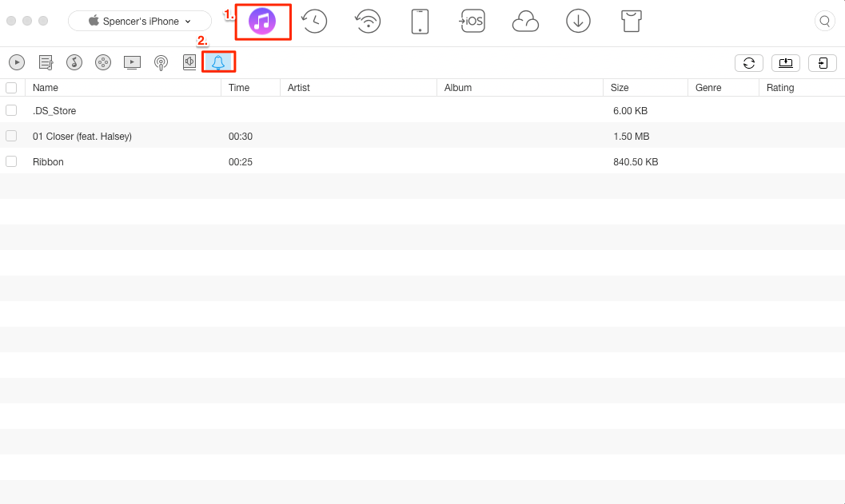Click the search magnifier icon
Image resolution: width=845 pixels, height=504 pixels.
[x=824, y=22]
